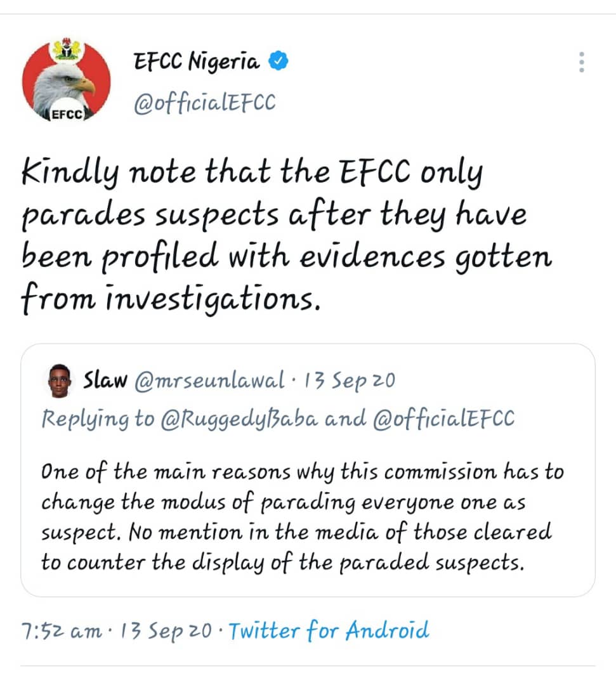The height and width of the screenshot is (685, 616).
Task: Click the 13 Sep 20 date beside the timestamp
Action: [160, 630]
